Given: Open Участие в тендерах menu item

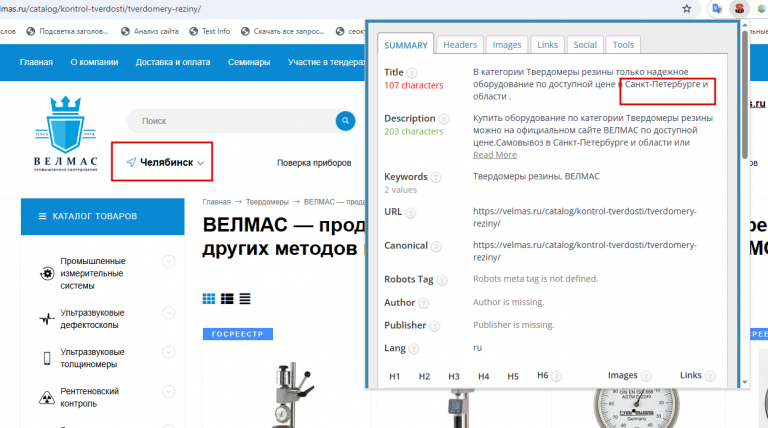Looking at the screenshot, I should point(326,62).
